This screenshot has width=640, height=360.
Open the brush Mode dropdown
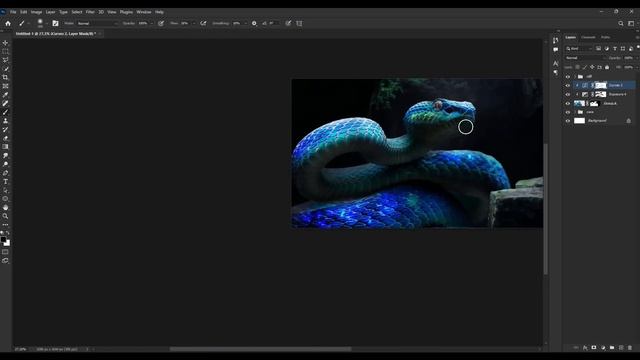[97, 24]
